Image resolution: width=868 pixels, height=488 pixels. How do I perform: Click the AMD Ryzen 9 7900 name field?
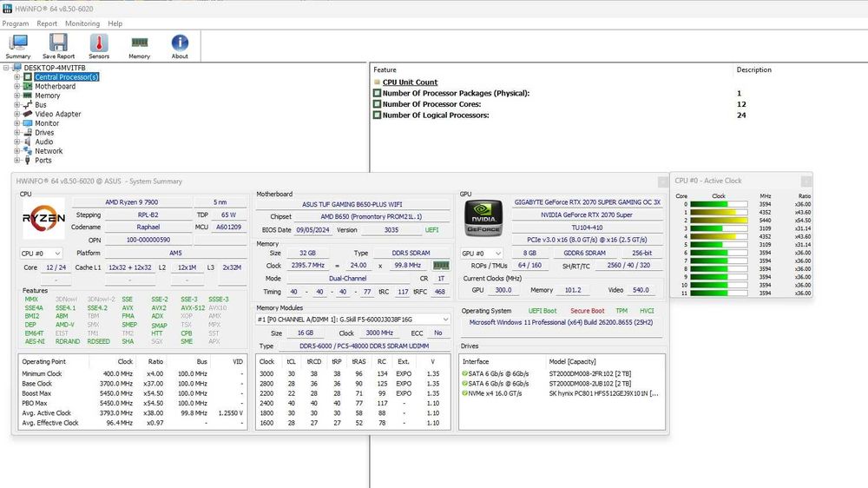(132, 202)
